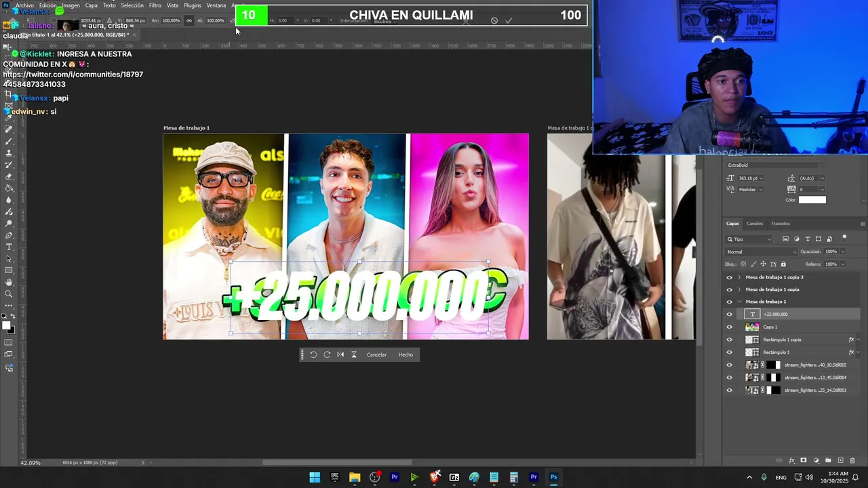This screenshot has width=868, height=488.
Task: Lock all layer attributes padlock
Action: 783,264
